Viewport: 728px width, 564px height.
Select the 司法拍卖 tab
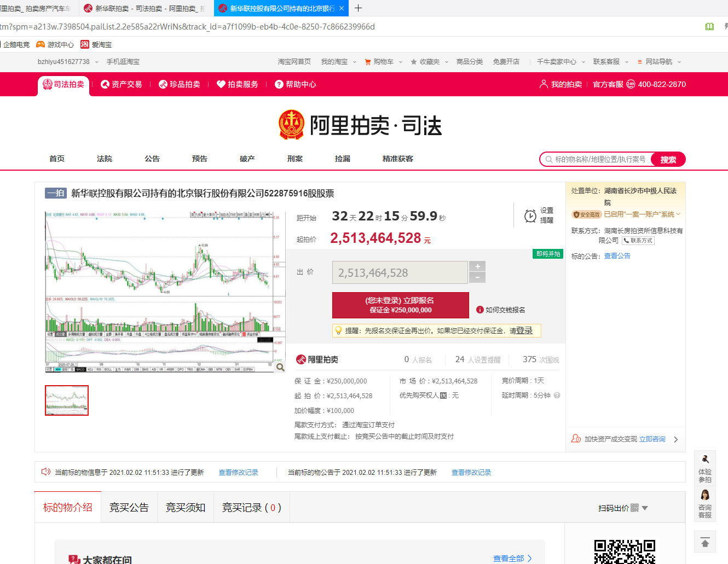[63, 85]
